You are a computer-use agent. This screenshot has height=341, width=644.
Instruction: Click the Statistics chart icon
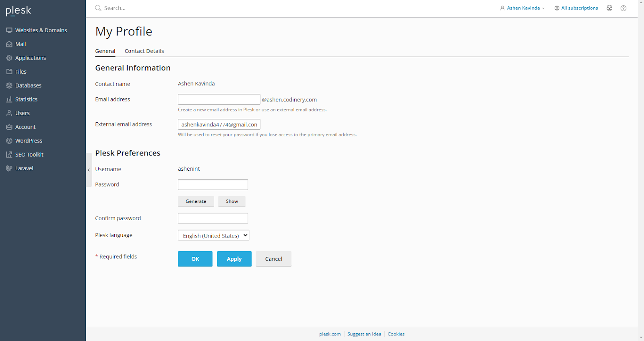9,99
